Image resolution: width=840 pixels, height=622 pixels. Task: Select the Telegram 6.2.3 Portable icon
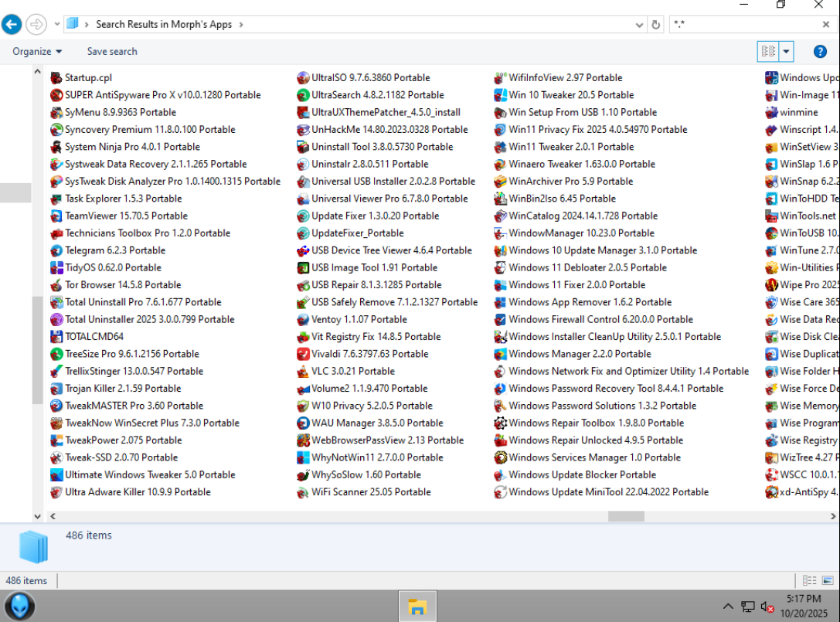[56, 250]
